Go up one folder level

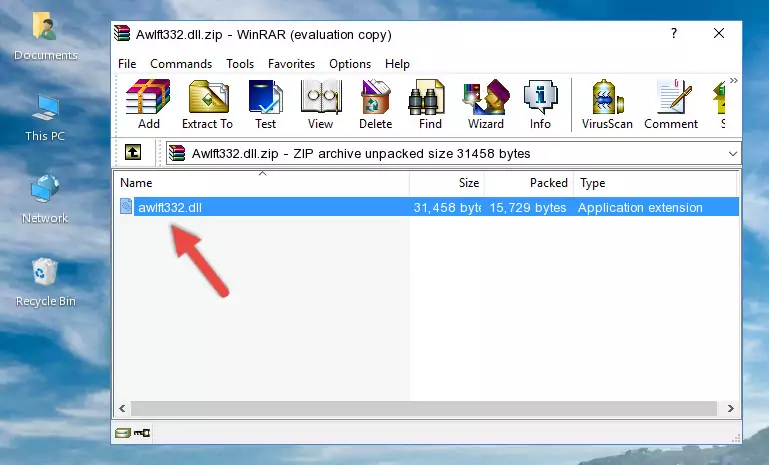coord(133,153)
